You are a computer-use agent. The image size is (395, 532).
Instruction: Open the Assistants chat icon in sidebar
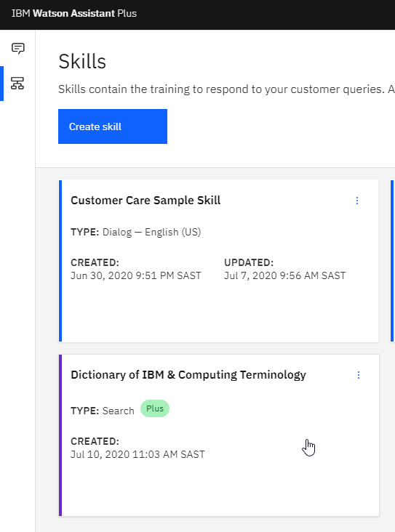pos(17,48)
